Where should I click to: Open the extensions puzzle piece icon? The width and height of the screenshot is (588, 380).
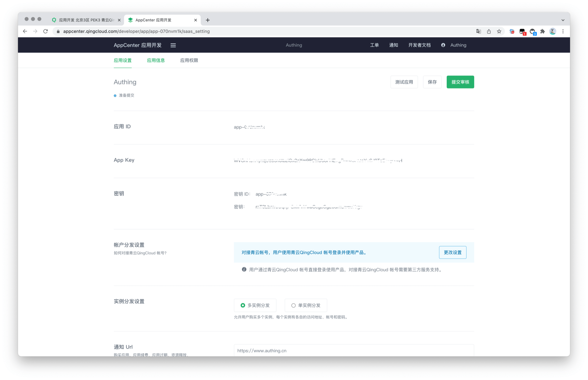pos(543,31)
